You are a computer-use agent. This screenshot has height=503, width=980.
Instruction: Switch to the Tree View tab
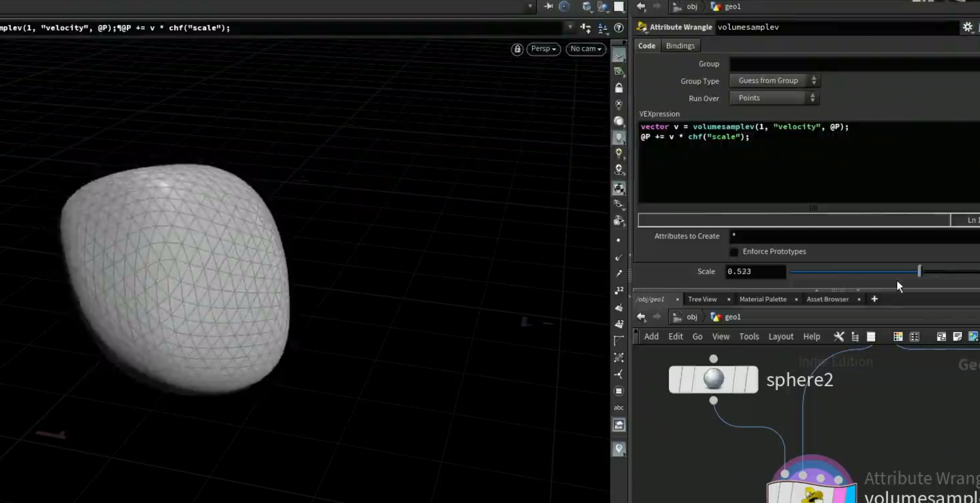click(x=702, y=299)
